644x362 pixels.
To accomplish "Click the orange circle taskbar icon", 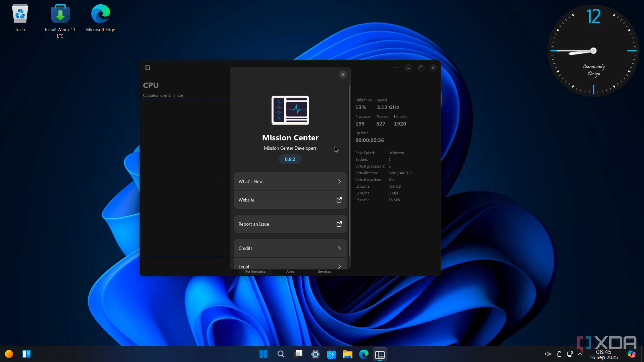I will (x=9, y=354).
